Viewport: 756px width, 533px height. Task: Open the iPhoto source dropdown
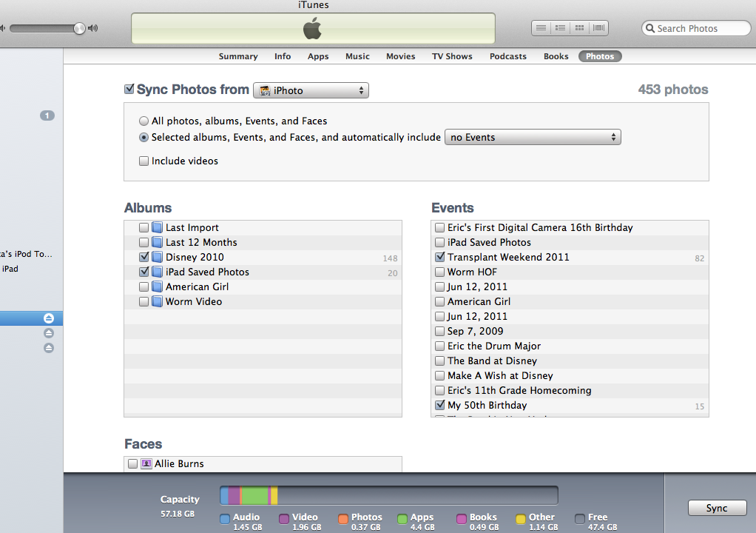click(311, 90)
